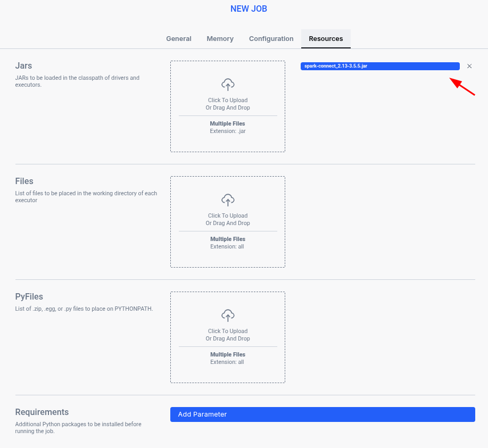Click the NEW JOB title
This screenshot has height=448, width=488.
click(249, 9)
